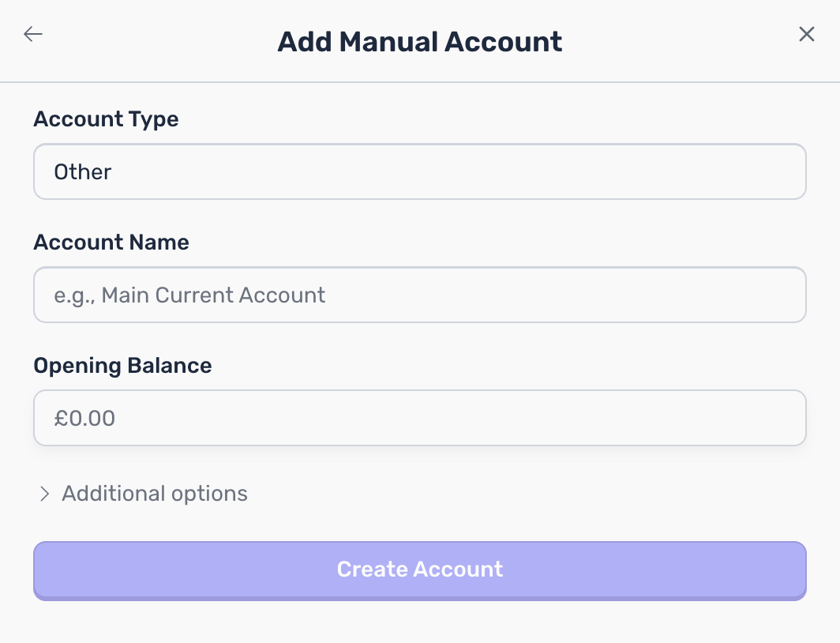
Task: Select the left-pointing arrow at top
Action: click(33, 34)
